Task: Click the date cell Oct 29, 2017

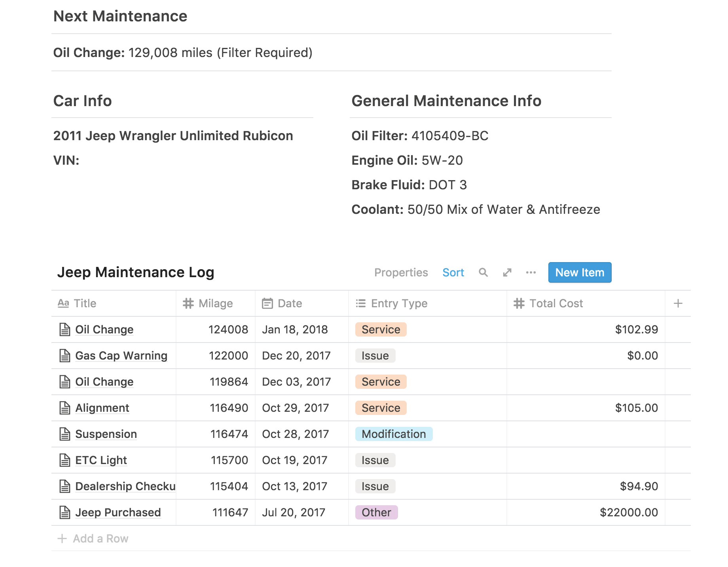Action: coord(302,408)
